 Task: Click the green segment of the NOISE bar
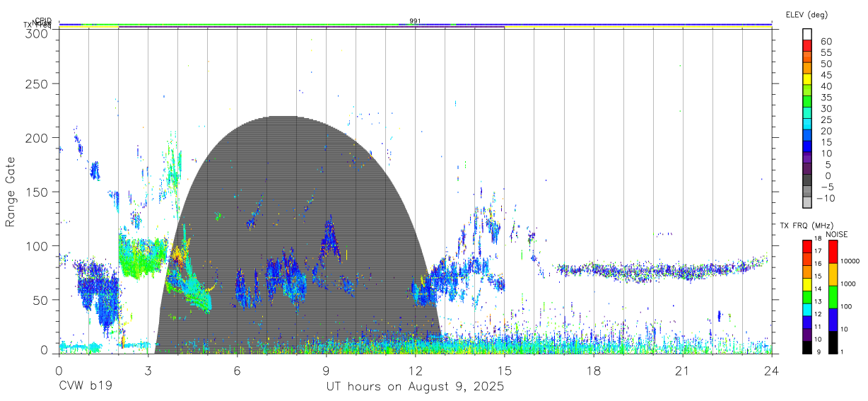[x=833, y=296]
